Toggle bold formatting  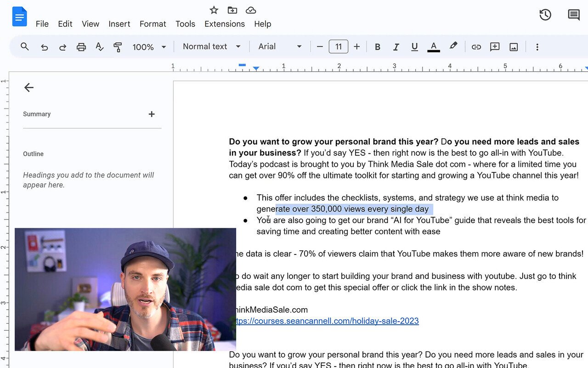378,47
